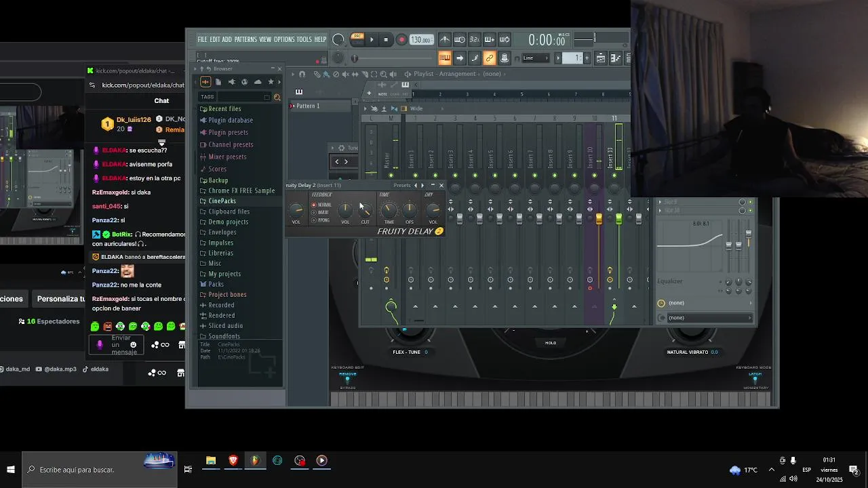Click taskbar search box 'Escribe aquí para buscar'
Image resolution: width=868 pixels, height=488 pixels.
pyautogui.click(x=99, y=470)
